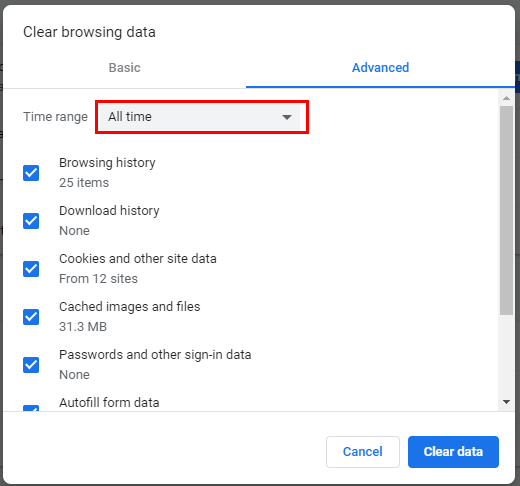The image size is (520, 486).
Task: Select the Advanced tab
Action: [380, 68]
